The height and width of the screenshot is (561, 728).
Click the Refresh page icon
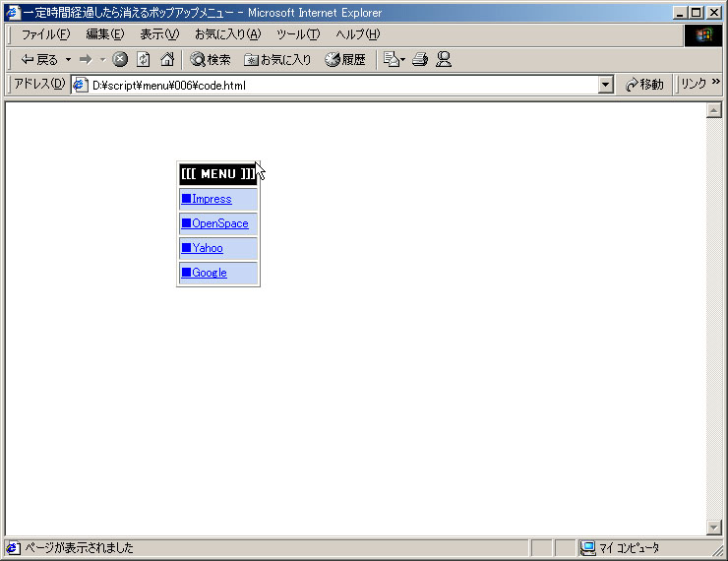144,59
